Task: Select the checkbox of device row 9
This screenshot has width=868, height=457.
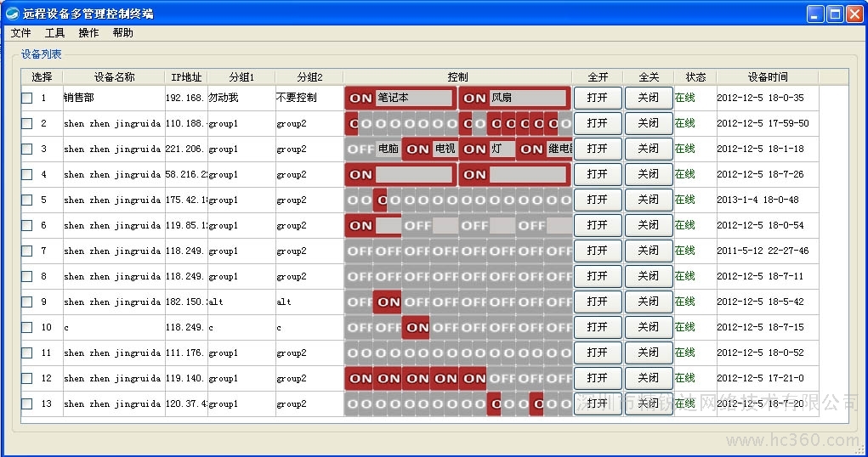Action: click(26, 302)
